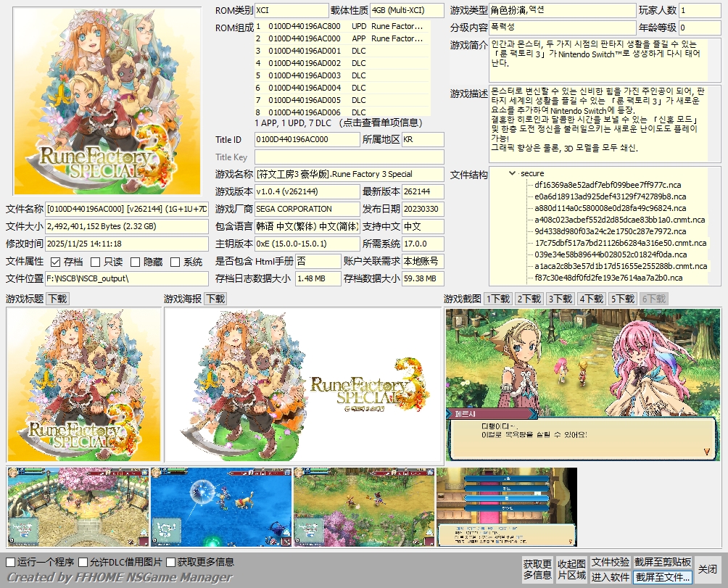Select file a408c023acbef552d2d85dcae83bb1a0.cnmt.nca
The height and width of the screenshot is (588, 728).
pos(619,220)
